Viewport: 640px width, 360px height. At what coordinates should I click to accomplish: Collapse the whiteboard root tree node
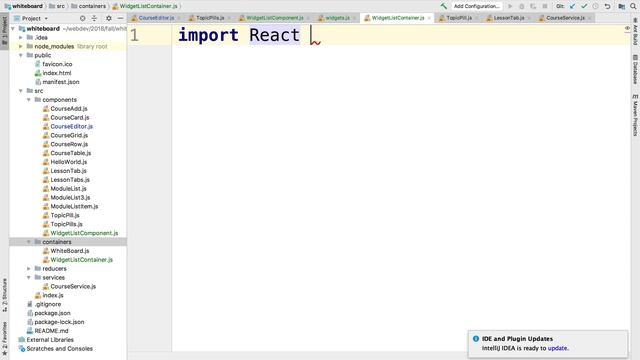13,29
